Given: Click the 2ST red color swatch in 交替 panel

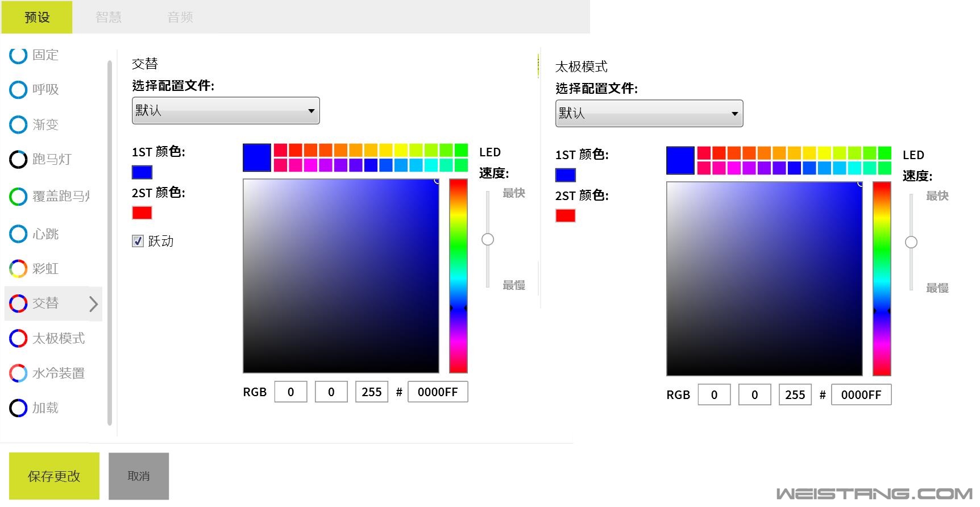Looking at the screenshot, I should coord(142,213).
